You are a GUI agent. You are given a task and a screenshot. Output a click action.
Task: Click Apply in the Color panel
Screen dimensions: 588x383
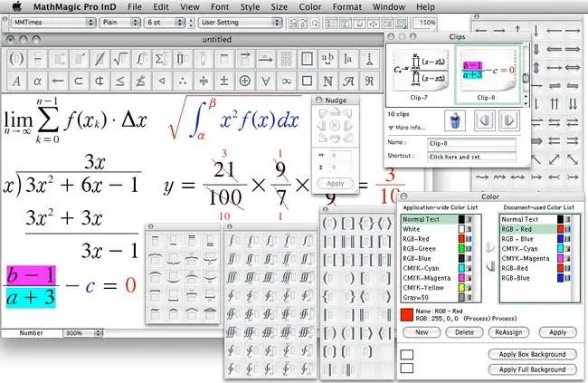pyautogui.click(x=557, y=332)
